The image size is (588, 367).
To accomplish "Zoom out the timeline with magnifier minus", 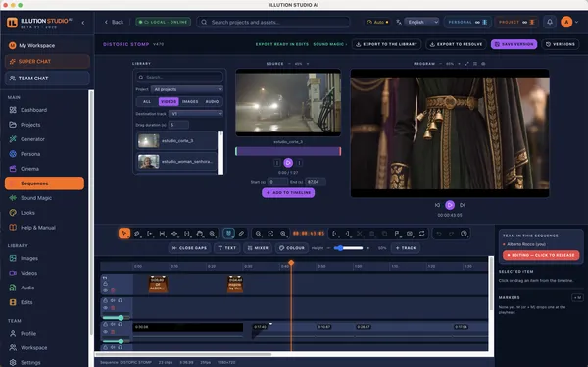I will tap(259, 234).
